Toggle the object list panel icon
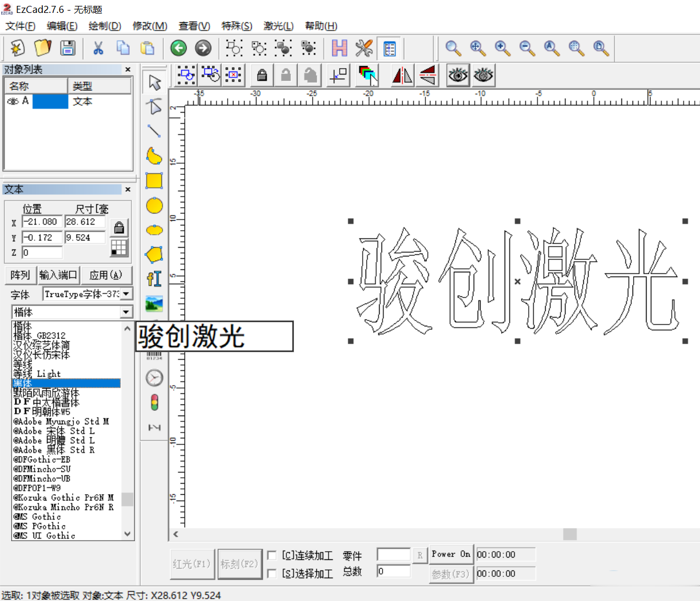 point(389,48)
